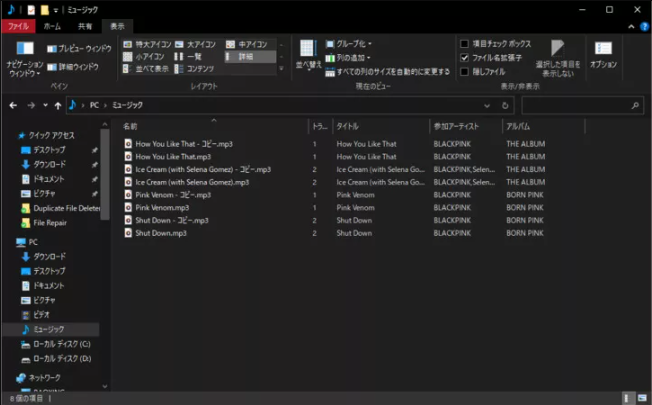Sort by アルバム column header
The width and height of the screenshot is (652, 405).
pos(544,126)
